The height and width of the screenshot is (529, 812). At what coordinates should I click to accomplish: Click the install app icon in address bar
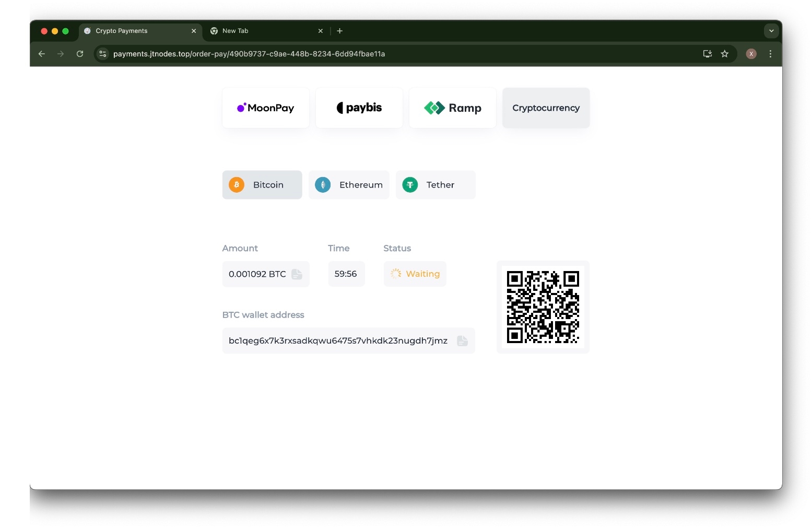click(708, 54)
